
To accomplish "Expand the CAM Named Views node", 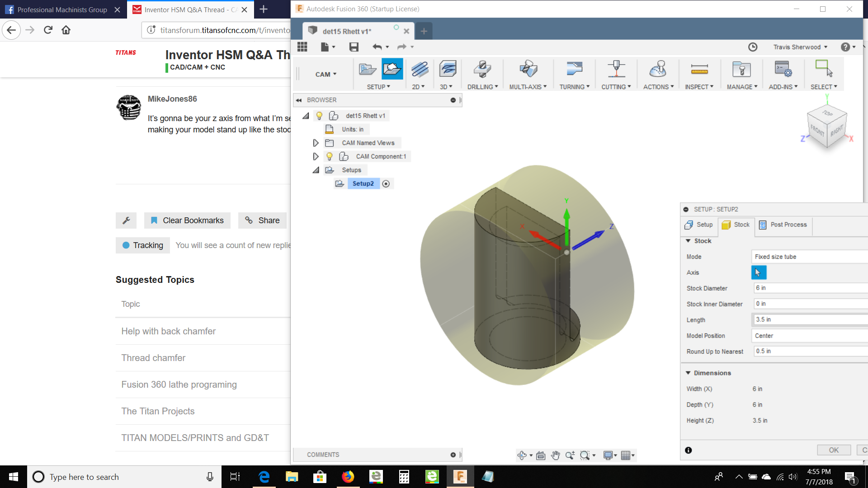I will pos(316,143).
